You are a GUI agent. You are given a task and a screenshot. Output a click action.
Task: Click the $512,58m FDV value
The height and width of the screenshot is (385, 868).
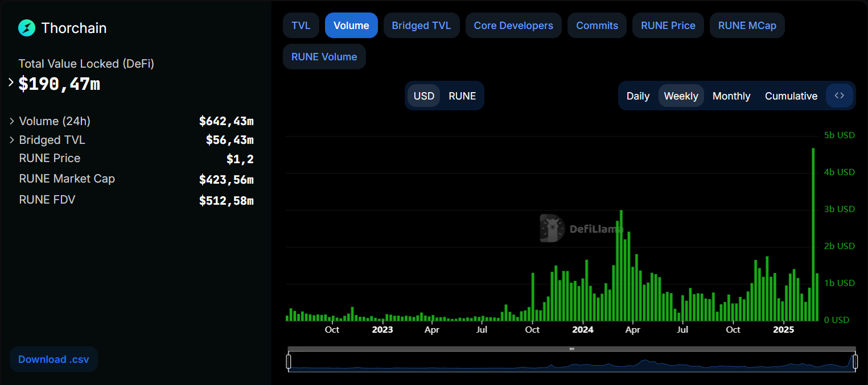click(227, 200)
